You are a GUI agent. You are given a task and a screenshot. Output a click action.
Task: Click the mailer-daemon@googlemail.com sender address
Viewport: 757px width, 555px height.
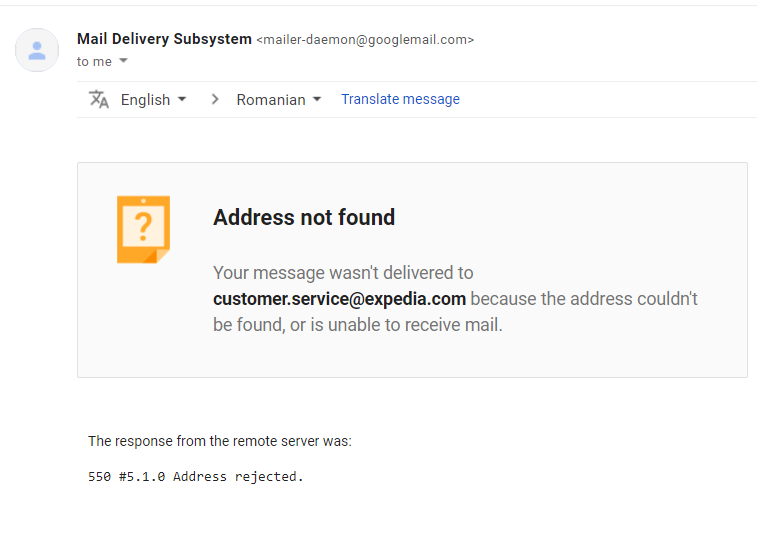pos(365,40)
